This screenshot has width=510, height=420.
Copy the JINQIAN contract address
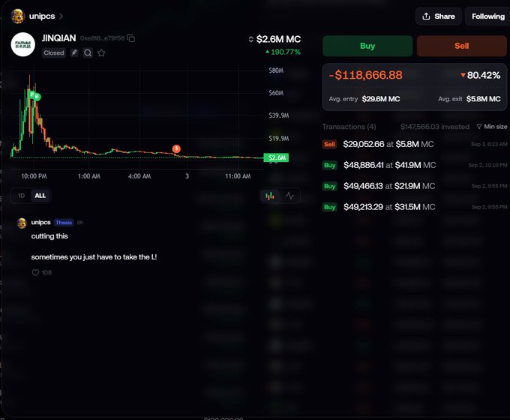[x=130, y=38]
